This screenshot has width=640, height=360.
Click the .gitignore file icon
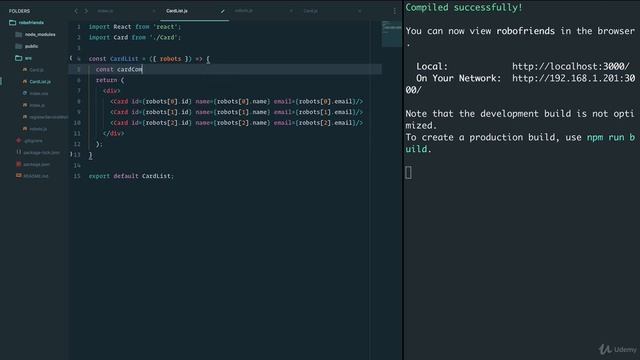point(18,141)
